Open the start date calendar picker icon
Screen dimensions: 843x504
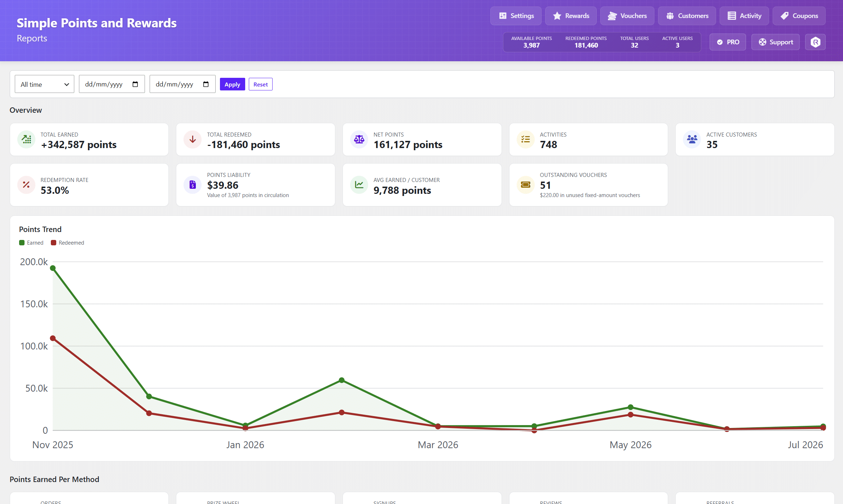coord(135,84)
